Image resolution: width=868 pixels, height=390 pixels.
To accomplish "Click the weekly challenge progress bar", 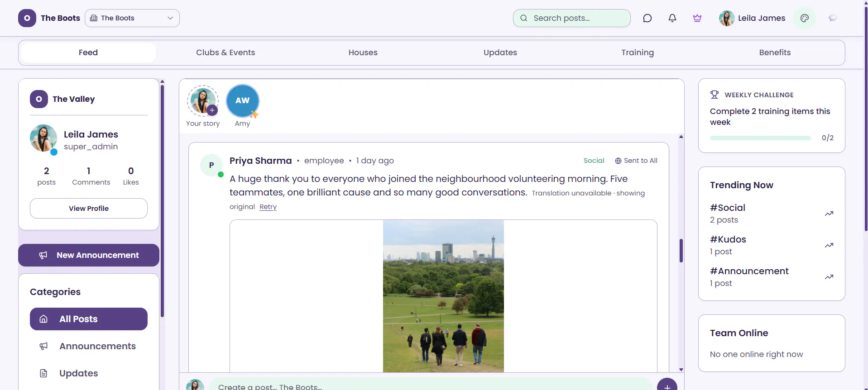I will pos(760,138).
